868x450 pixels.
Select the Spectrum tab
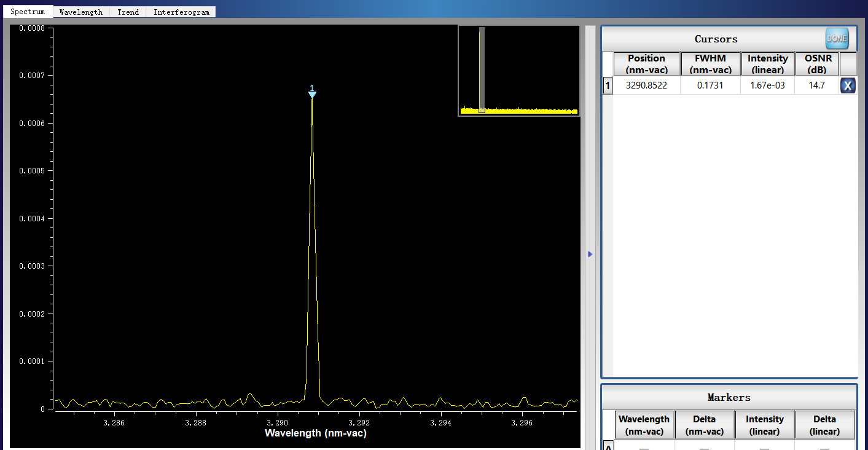[28, 12]
